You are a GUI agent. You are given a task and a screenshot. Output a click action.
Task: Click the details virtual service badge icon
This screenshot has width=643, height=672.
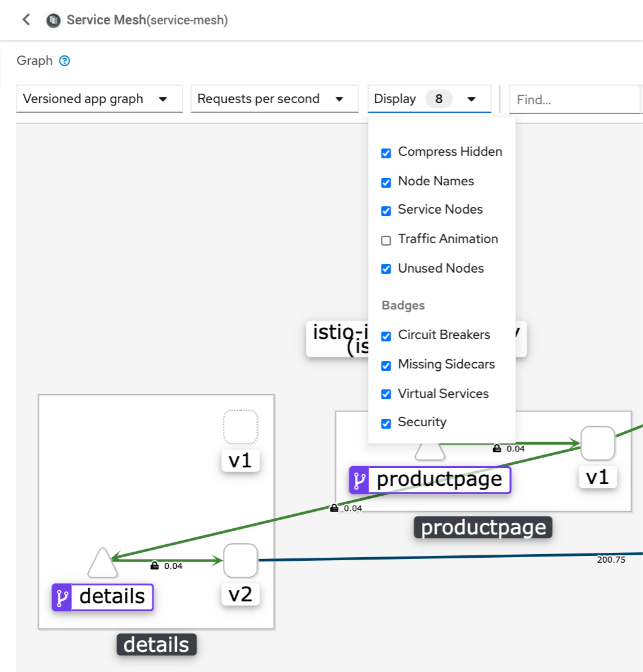point(62,598)
